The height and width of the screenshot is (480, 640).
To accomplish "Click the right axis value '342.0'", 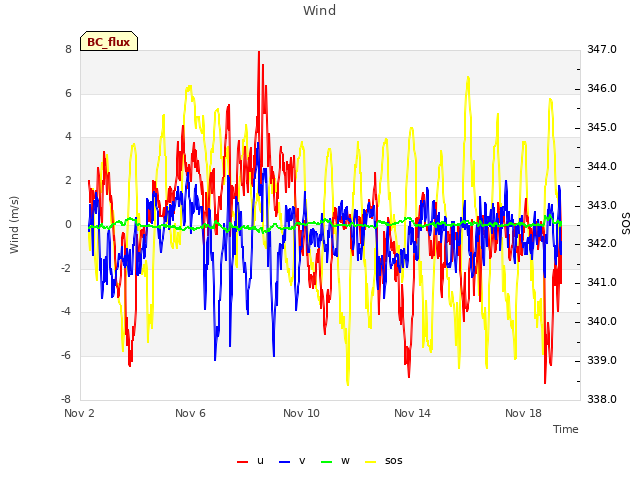I will [602, 244].
